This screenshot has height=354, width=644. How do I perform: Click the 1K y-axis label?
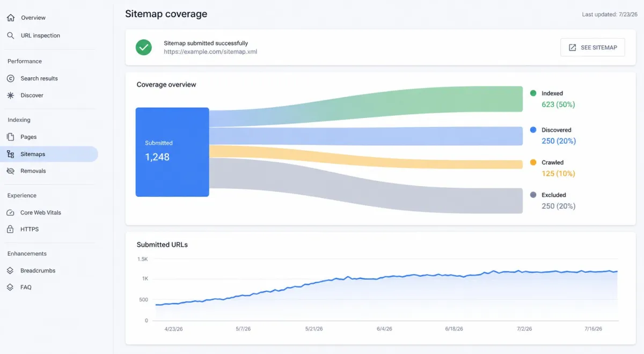pyautogui.click(x=145, y=279)
